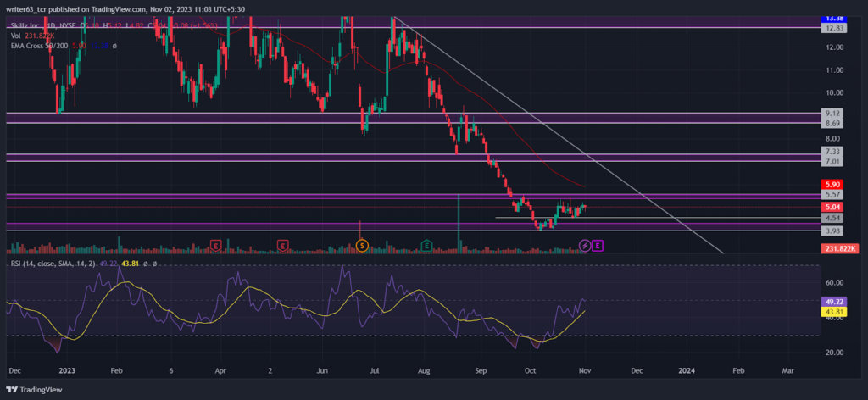Click the 12.83 price level label
The image size is (868, 400).
pos(833,28)
